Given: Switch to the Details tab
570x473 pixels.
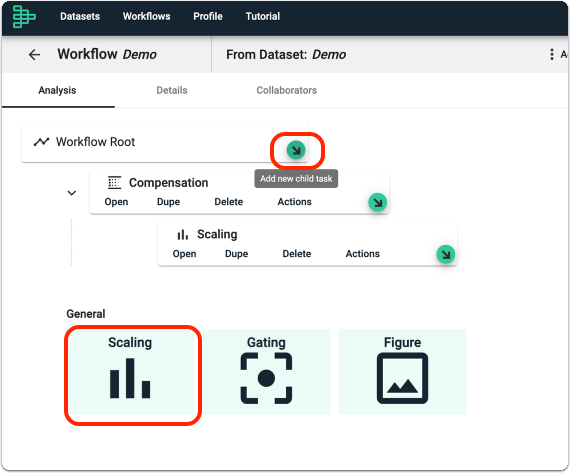Looking at the screenshot, I should tap(172, 90).
